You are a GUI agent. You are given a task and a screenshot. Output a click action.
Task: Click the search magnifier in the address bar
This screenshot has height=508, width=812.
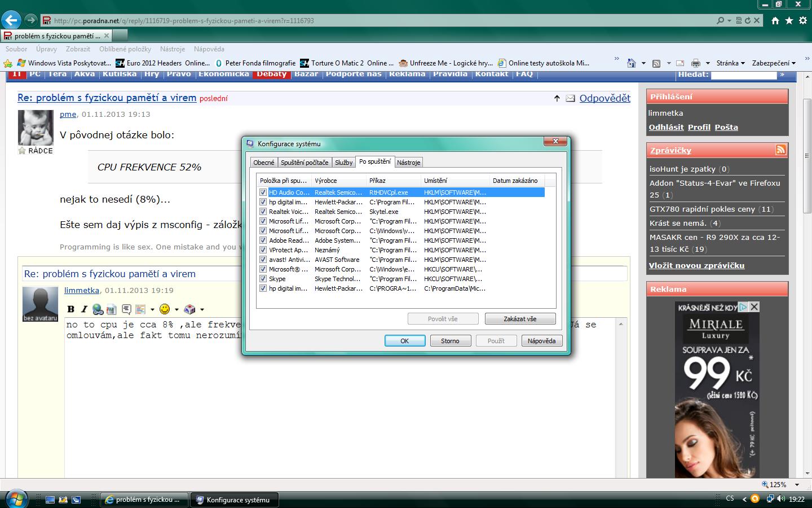click(x=720, y=20)
